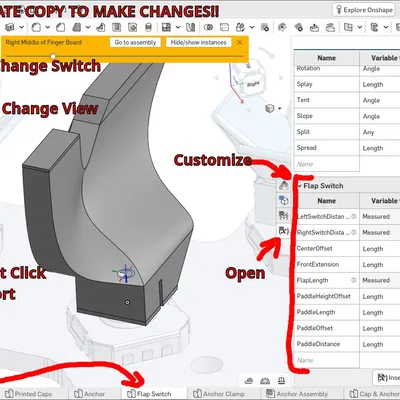Select the Hole tool

click(x=133, y=27)
